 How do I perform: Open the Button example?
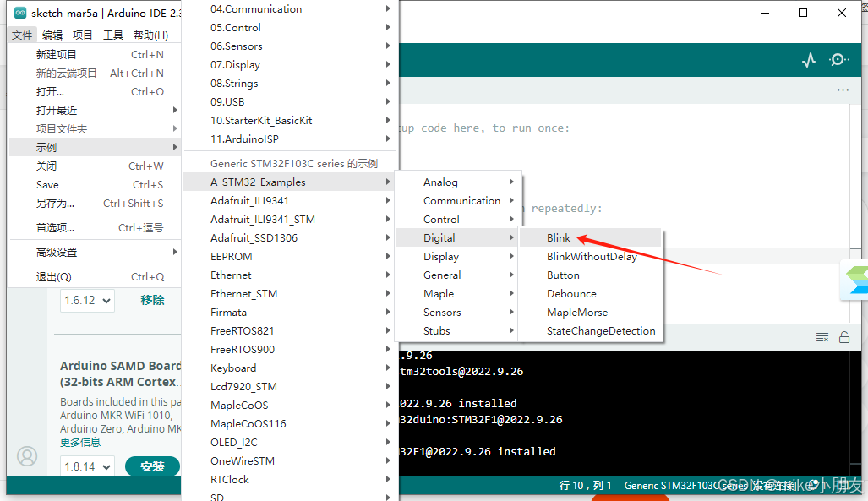point(591,275)
